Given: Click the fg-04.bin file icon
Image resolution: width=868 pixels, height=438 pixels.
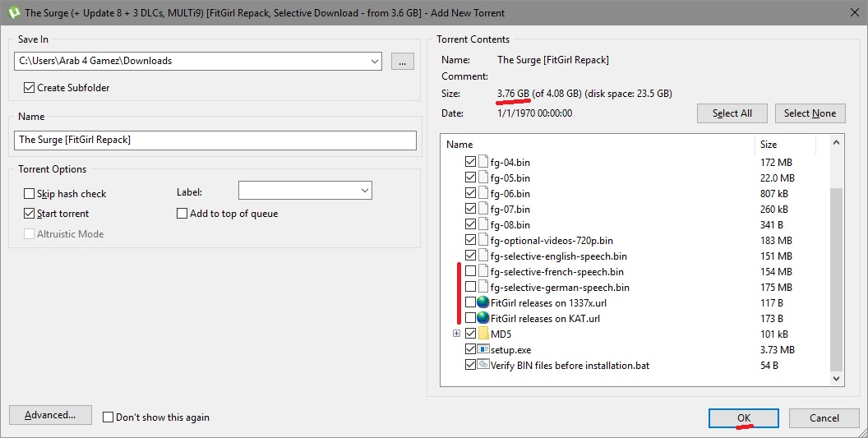Looking at the screenshot, I should tap(483, 162).
